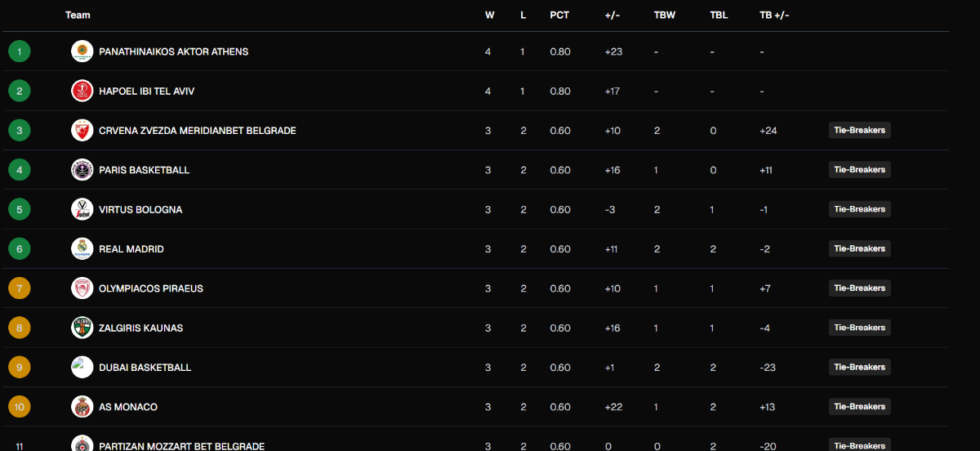Click the green rank 1 position badge
Image resolution: width=980 pixels, height=451 pixels.
click(20, 51)
